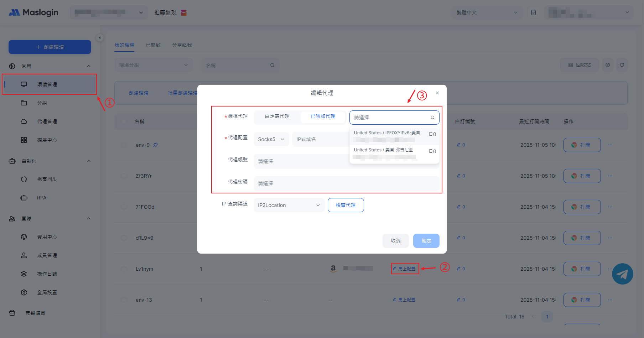Tick the checkbox for Lv1nym row

point(124,269)
